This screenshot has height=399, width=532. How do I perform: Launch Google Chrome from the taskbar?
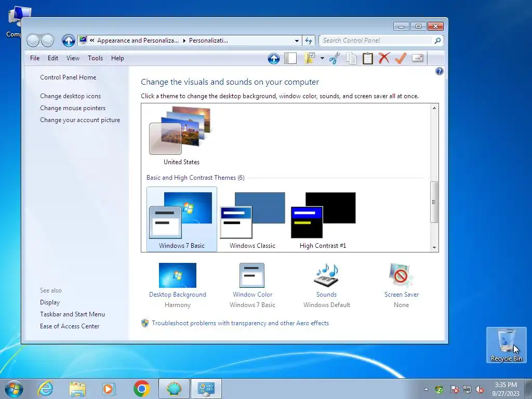click(x=141, y=389)
